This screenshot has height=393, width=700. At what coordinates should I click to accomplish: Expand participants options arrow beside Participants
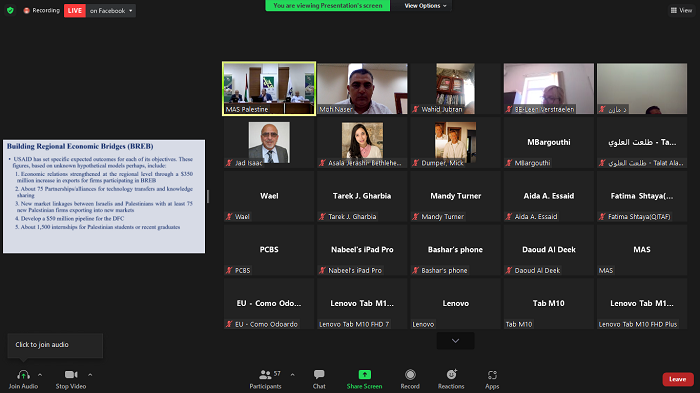292,375
